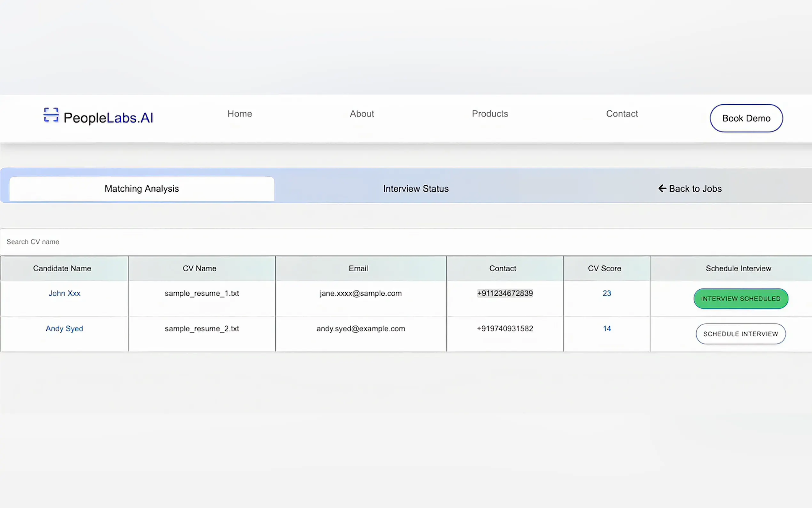Open candidate Andy Syed profile link

tap(65, 329)
